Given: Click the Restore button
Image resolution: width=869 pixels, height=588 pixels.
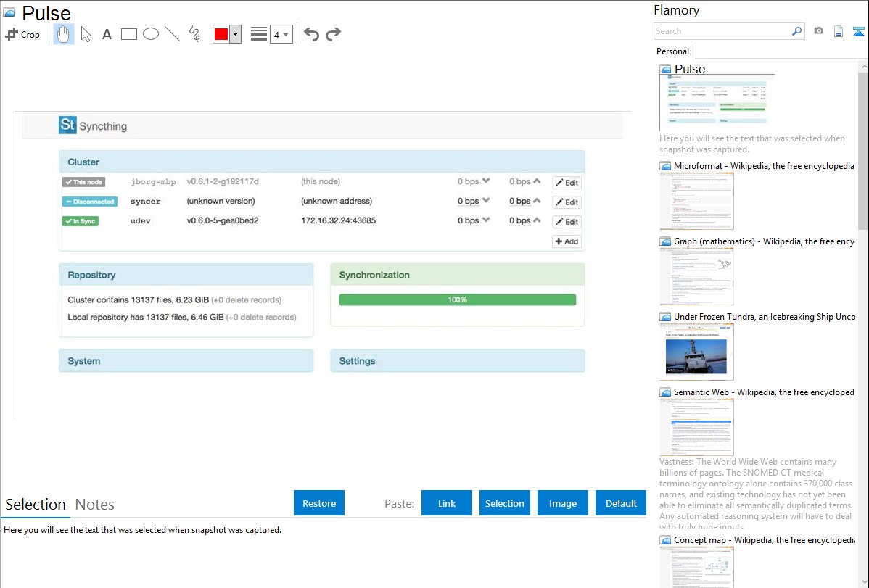Looking at the screenshot, I should pyautogui.click(x=319, y=503).
